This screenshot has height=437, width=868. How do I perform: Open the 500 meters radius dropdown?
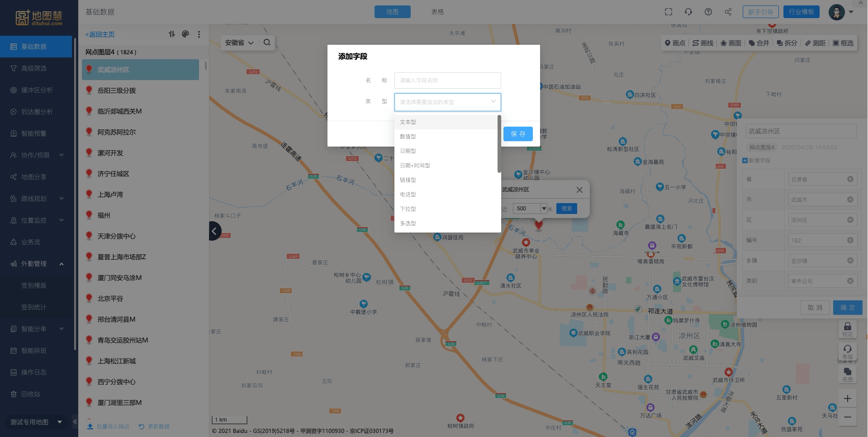[x=544, y=209]
